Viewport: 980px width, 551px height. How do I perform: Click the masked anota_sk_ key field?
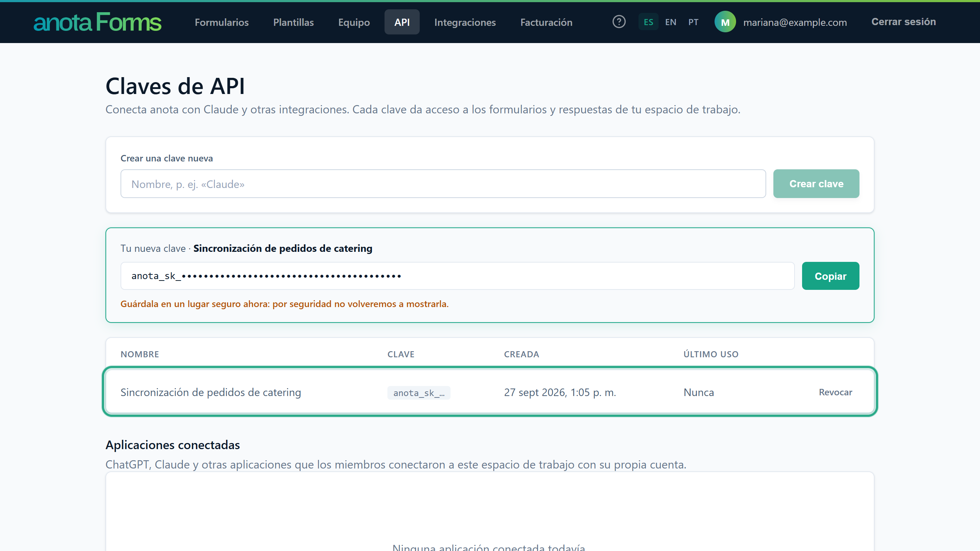coord(457,276)
